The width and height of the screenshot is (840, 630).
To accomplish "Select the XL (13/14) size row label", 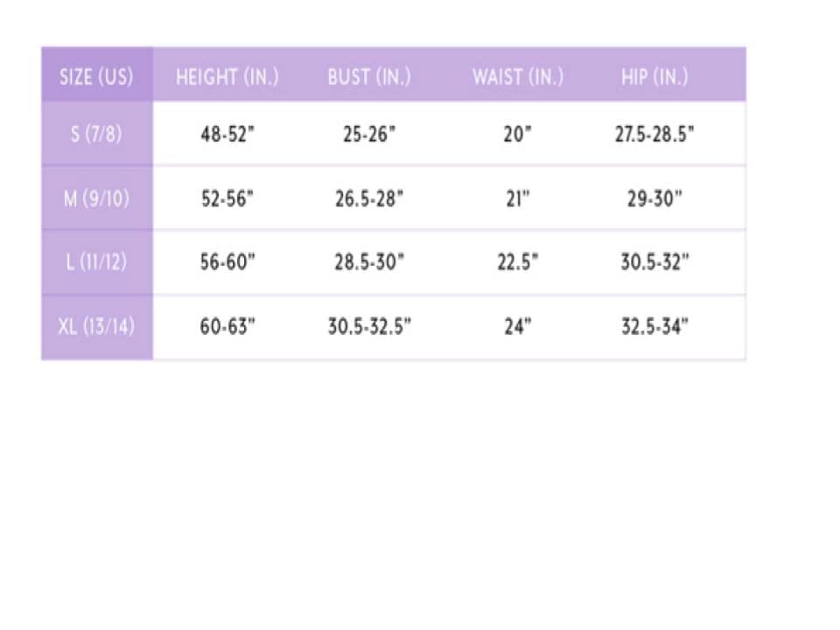I will tap(96, 327).
